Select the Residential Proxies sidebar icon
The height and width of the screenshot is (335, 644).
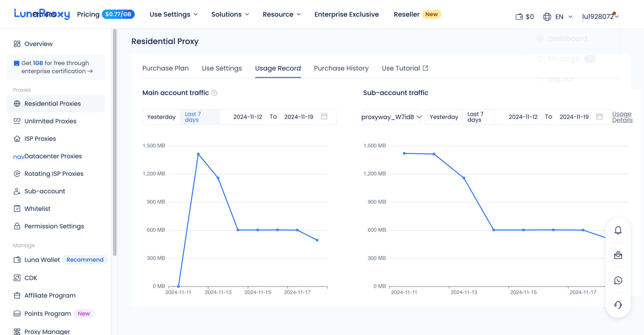17,103
